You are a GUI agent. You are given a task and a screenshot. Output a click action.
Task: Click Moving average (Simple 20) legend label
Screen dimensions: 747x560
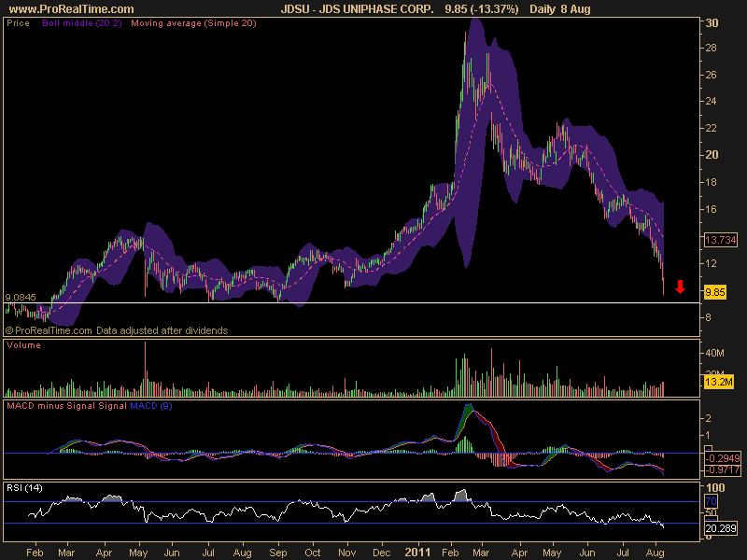[x=193, y=22]
